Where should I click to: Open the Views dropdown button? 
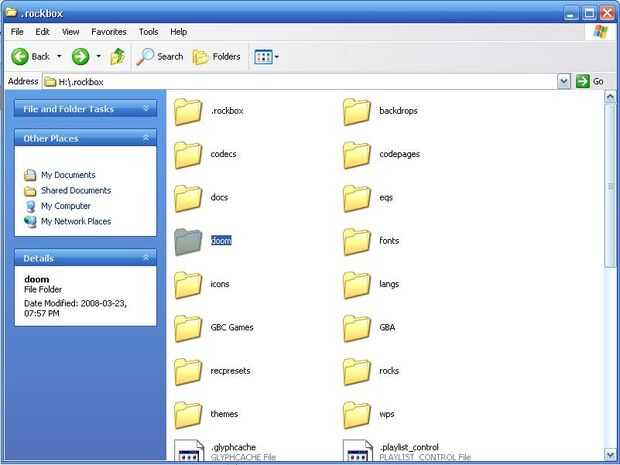pyautogui.click(x=267, y=57)
